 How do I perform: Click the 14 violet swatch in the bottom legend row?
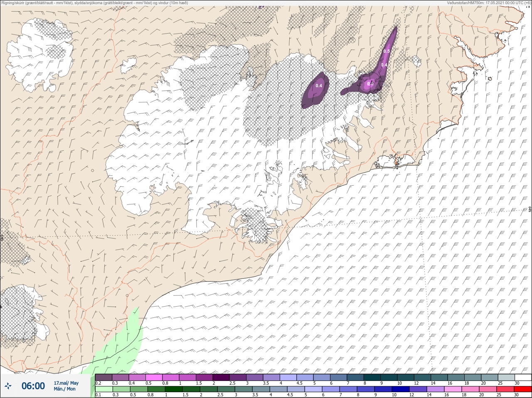pyautogui.click(x=436, y=389)
